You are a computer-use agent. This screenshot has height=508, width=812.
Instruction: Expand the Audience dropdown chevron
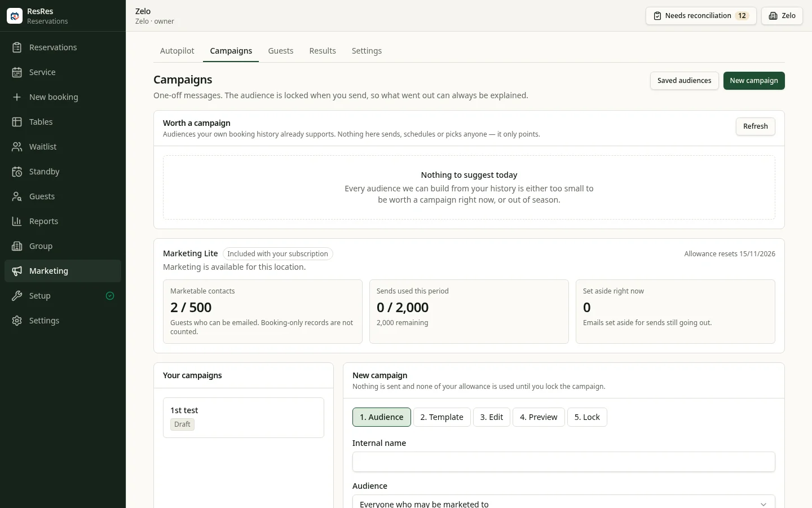pyautogui.click(x=764, y=504)
